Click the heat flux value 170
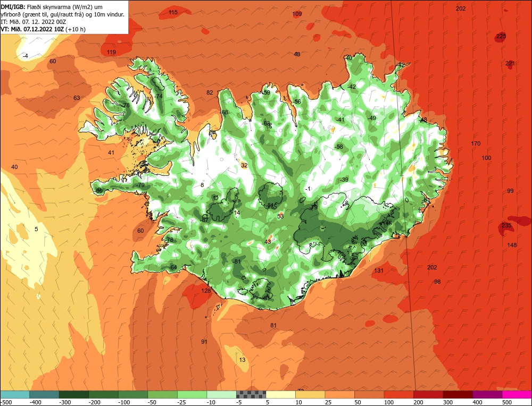This screenshot has width=532, height=406. (476, 143)
